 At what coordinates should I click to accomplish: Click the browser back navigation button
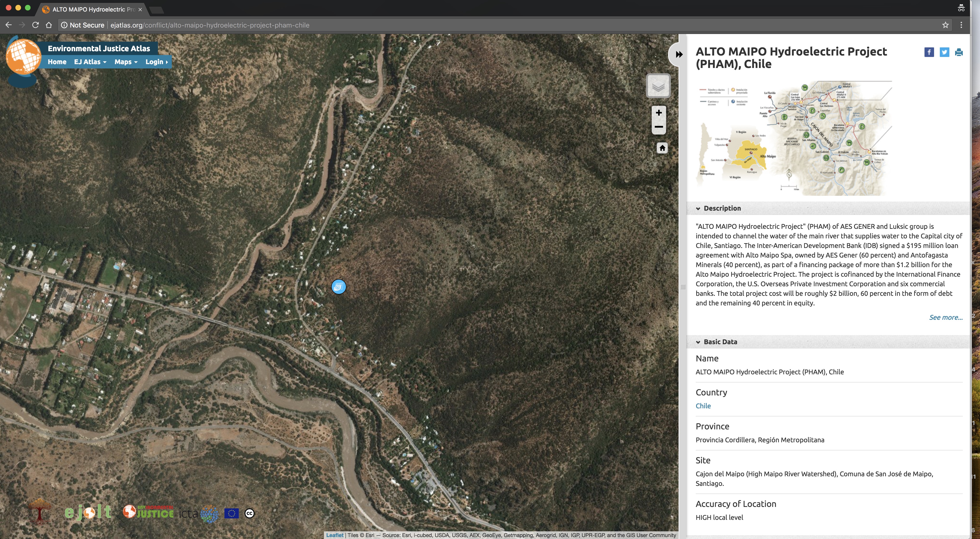(9, 25)
